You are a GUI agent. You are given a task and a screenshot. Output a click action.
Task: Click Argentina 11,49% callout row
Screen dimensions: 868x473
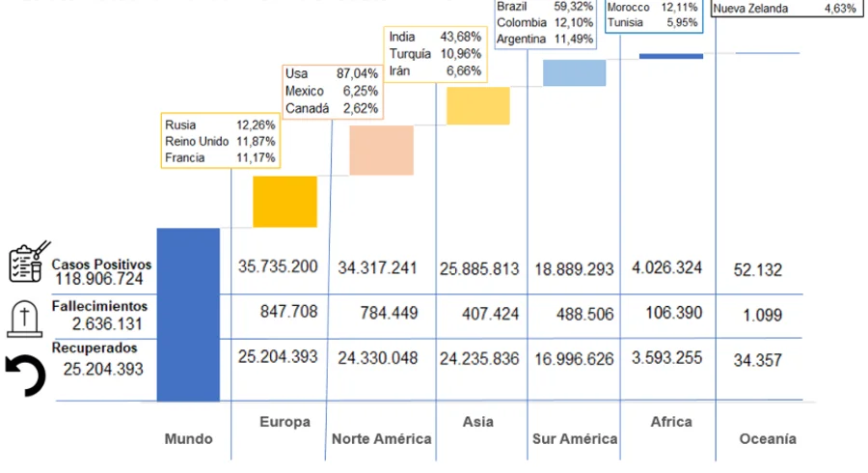click(x=545, y=40)
